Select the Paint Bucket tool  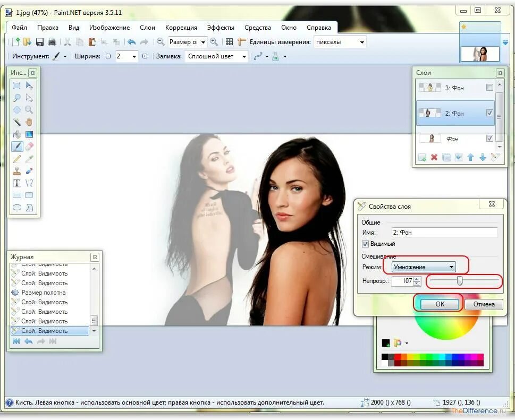17,134
